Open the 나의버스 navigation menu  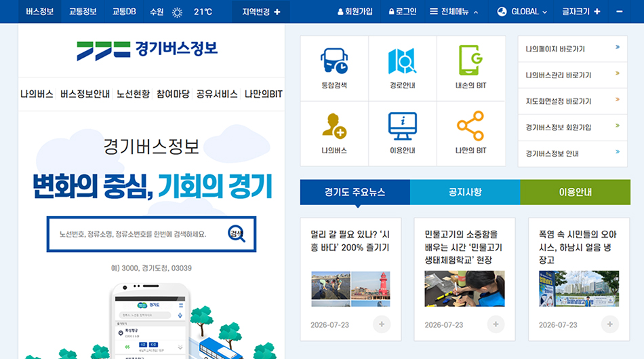(37, 94)
